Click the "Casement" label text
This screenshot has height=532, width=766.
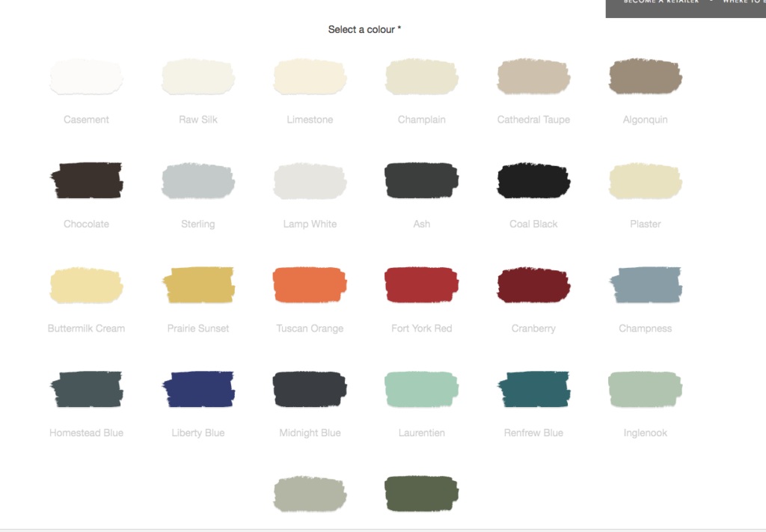(87, 120)
